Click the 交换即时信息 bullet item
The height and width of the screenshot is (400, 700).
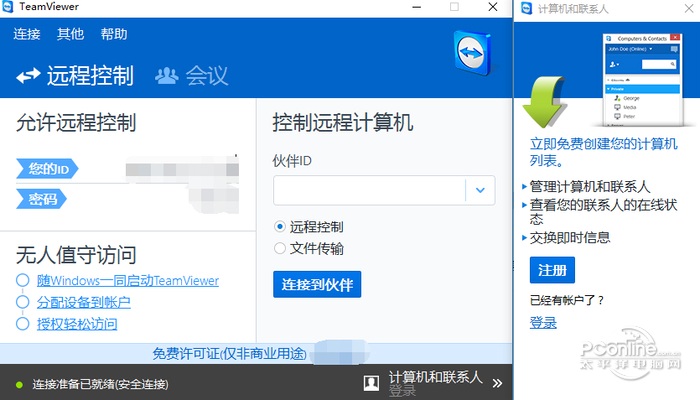click(x=570, y=238)
